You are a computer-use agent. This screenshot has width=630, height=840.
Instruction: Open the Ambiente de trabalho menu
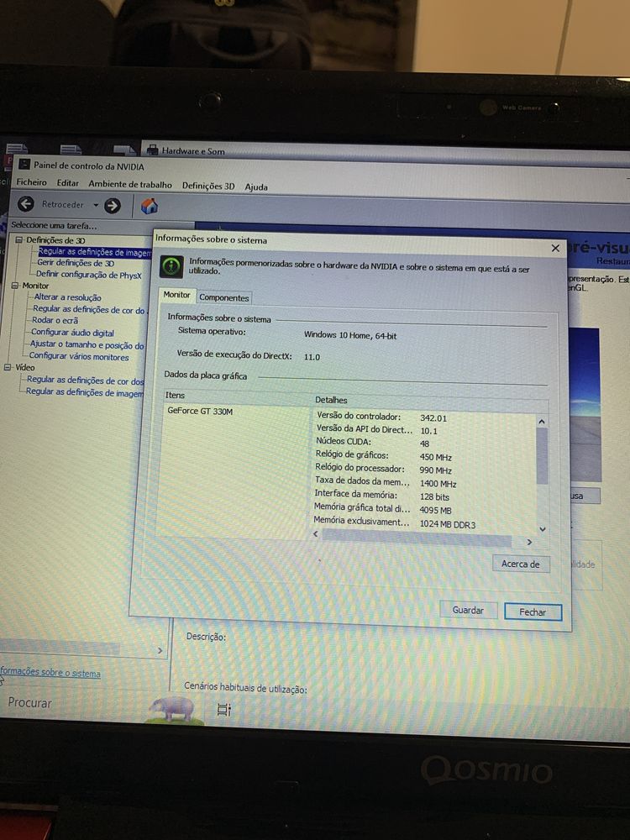130,184
